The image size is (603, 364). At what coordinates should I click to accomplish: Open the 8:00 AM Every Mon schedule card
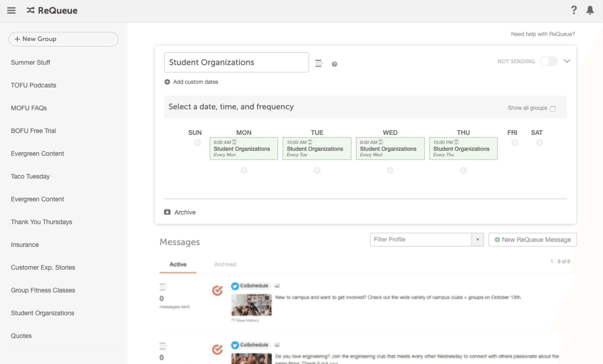[244, 149]
